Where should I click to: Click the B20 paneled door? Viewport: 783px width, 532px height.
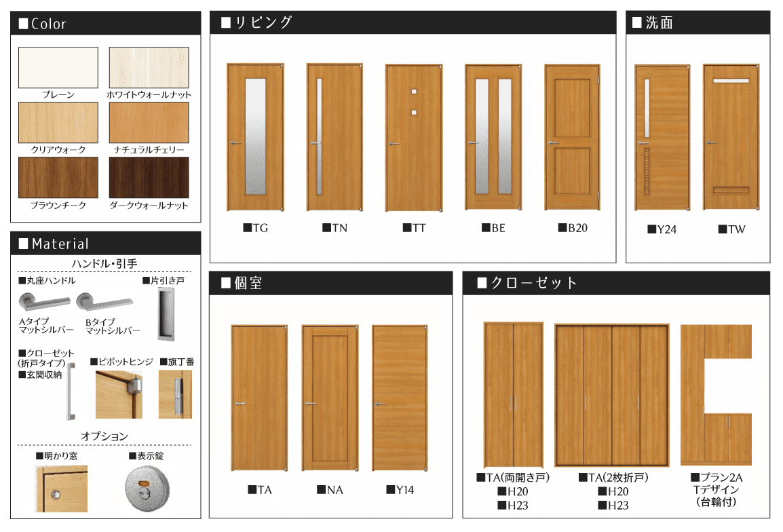pos(572,137)
